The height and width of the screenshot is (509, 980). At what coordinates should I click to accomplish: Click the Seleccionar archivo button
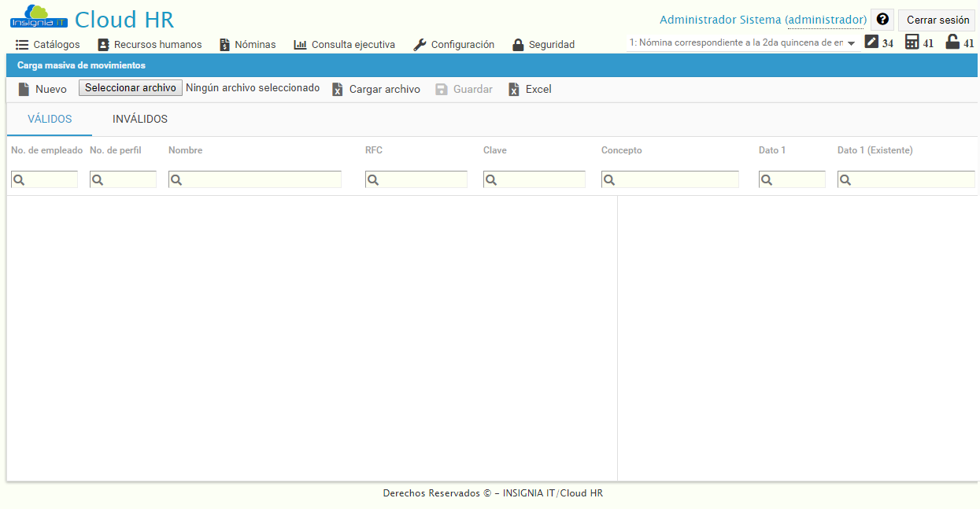pos(129,87)
